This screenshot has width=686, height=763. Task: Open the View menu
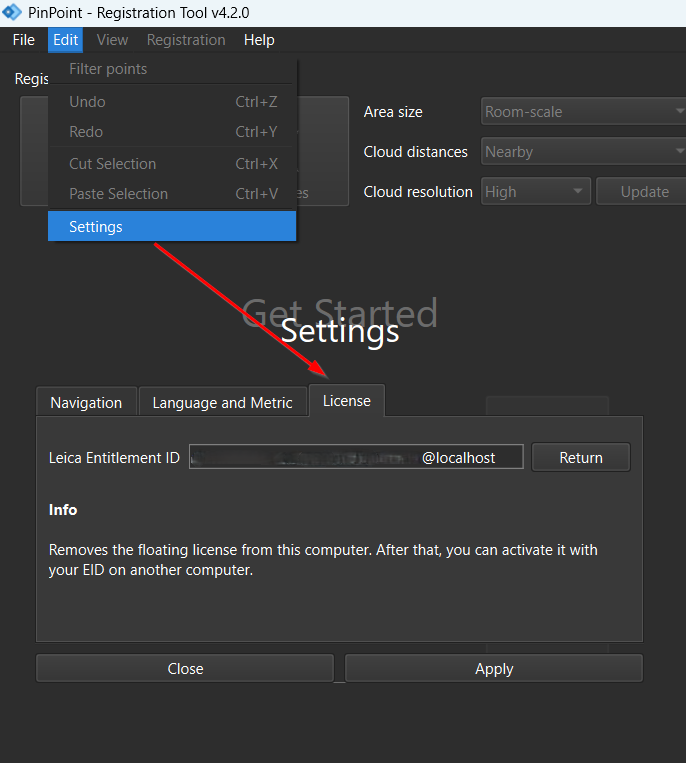pos(112,40)
